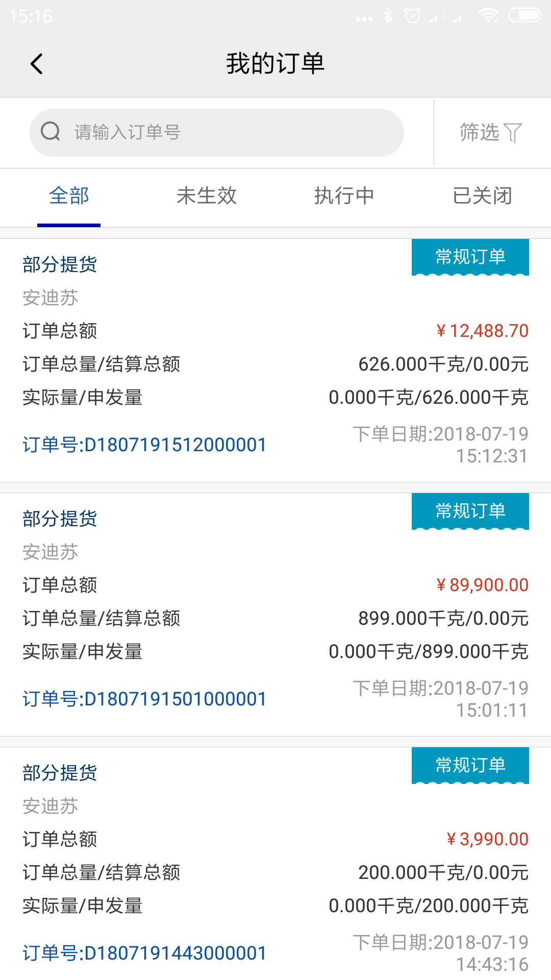Tap the ¥89,900.00 order total
The width and height of the screenshot is (551, 980).
[482, 585]
